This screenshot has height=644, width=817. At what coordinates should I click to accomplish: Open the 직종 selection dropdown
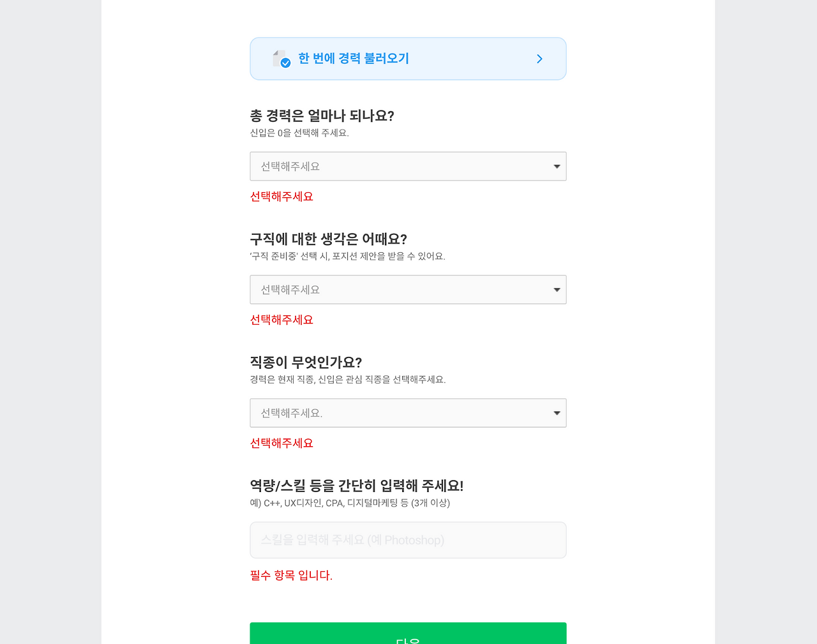[x=408, y=412]
